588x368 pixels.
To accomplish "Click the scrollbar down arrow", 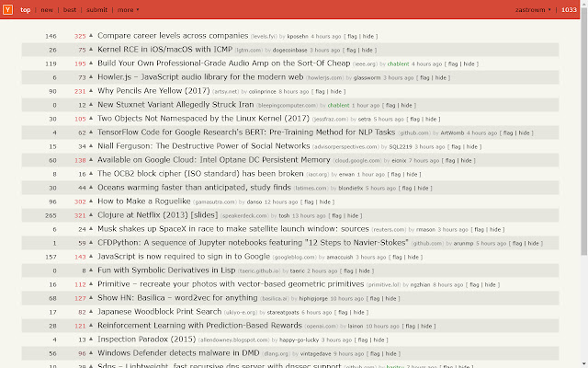I will [584, 364].
